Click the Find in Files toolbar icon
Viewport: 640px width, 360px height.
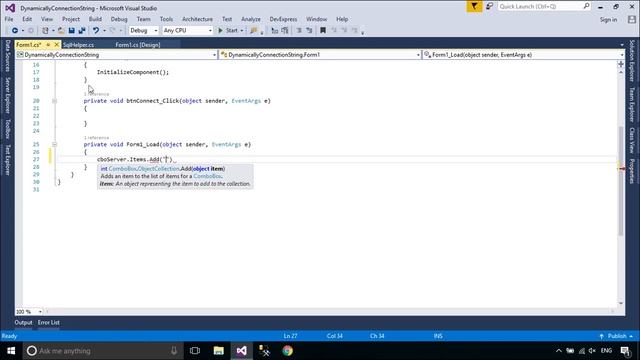[254, 31]
